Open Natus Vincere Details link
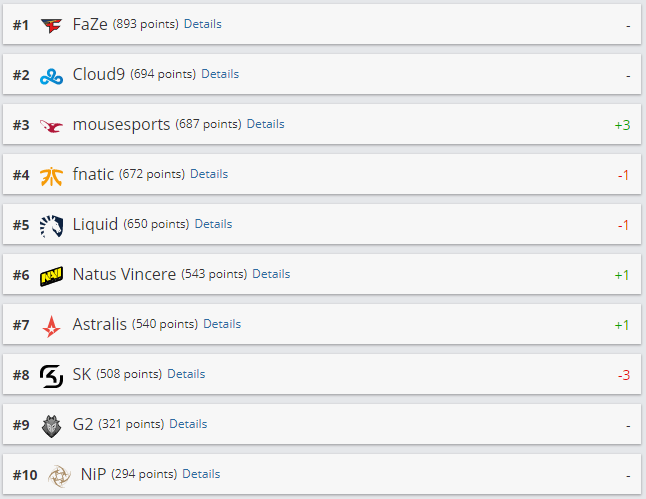This screenshot has width=646, height=499. tap(271, 274)
